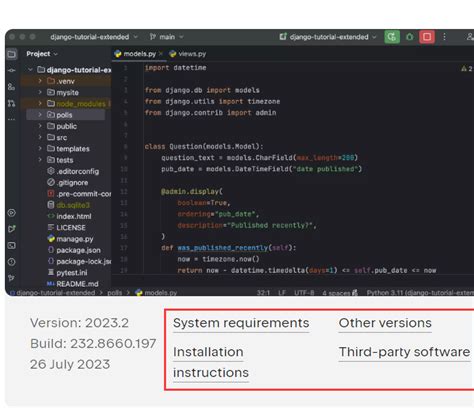
Task: Open the Project view dropdown
Action: (42, 54)
